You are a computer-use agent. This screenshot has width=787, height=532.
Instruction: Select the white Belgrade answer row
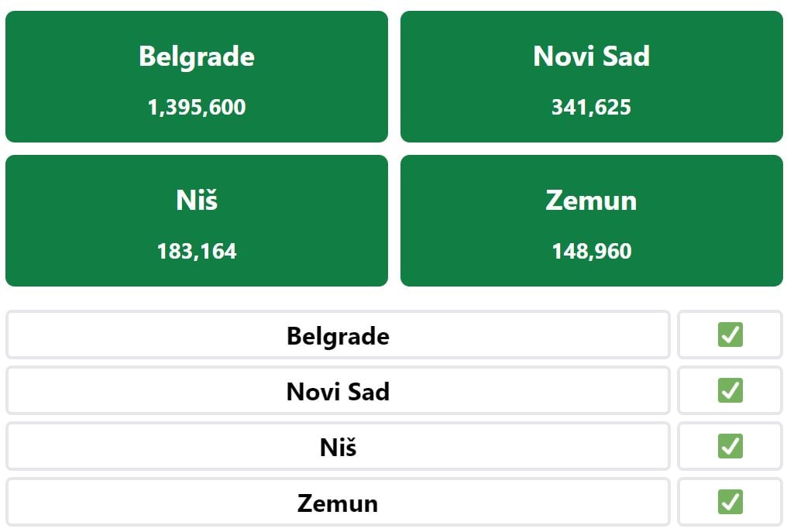pyautogui.click(x=338, y=335)
